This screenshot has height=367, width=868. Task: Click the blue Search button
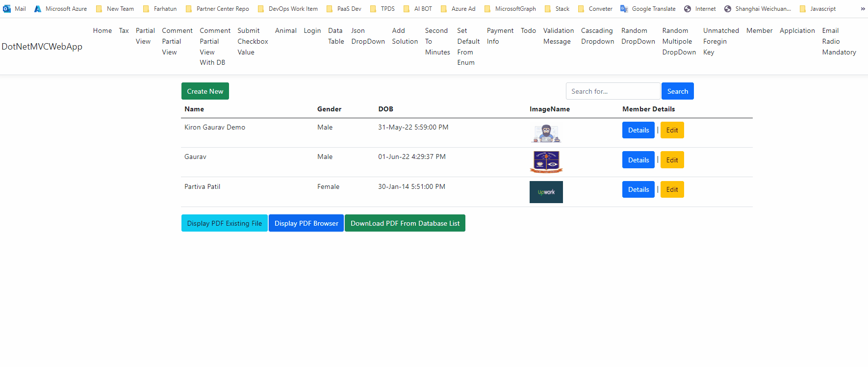tap(678, 91)
